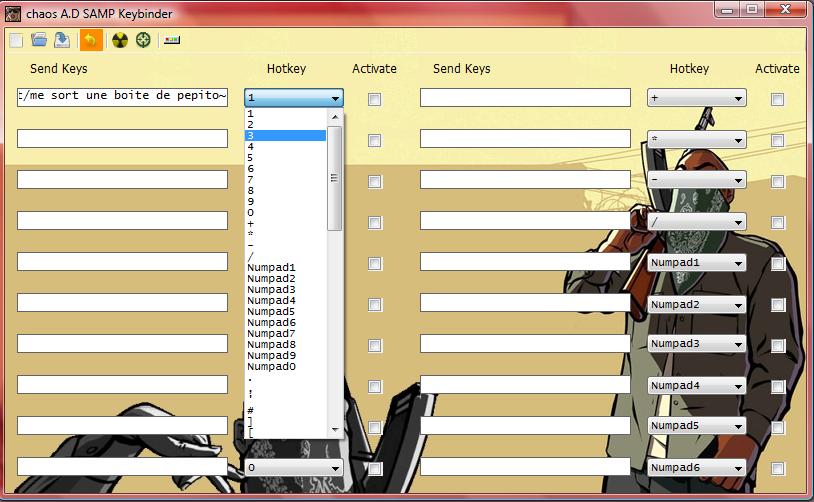The height and width of the screenshot is (502, 814).
Task: Pick Numpad7 from the open hotkey list
Action: [286, 333]
